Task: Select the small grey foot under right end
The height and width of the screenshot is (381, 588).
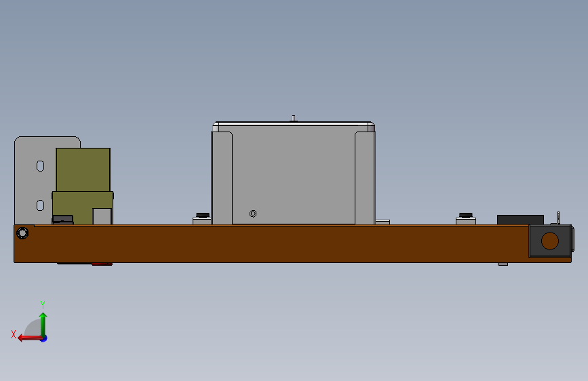Action: [x=503, y=264]
